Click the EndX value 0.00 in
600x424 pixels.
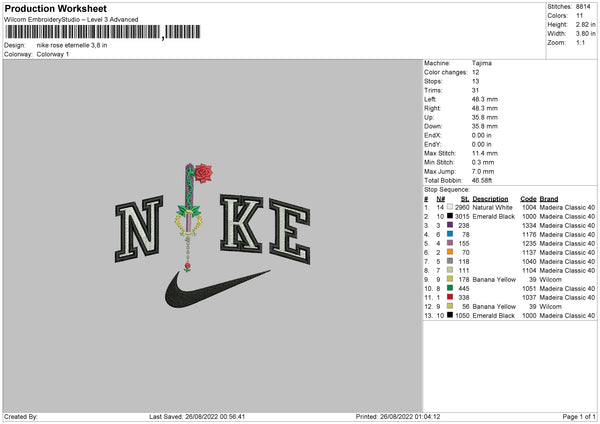click(x=482, y=135)
